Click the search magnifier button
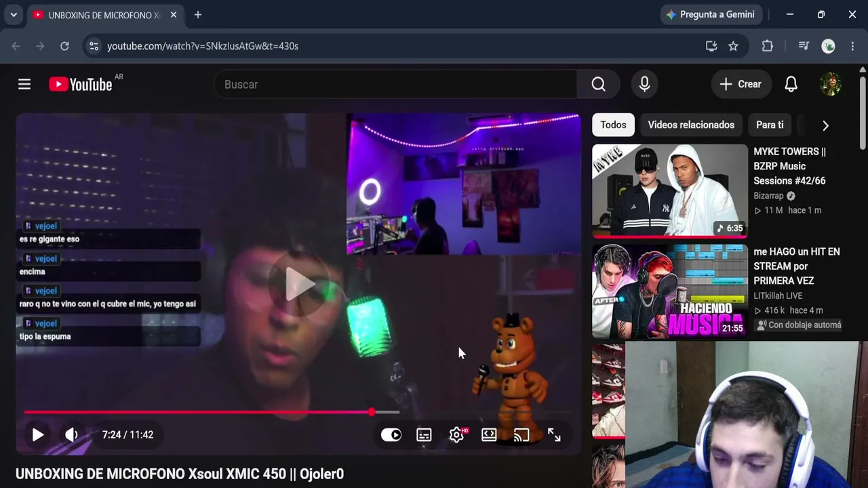 [598, 84]
